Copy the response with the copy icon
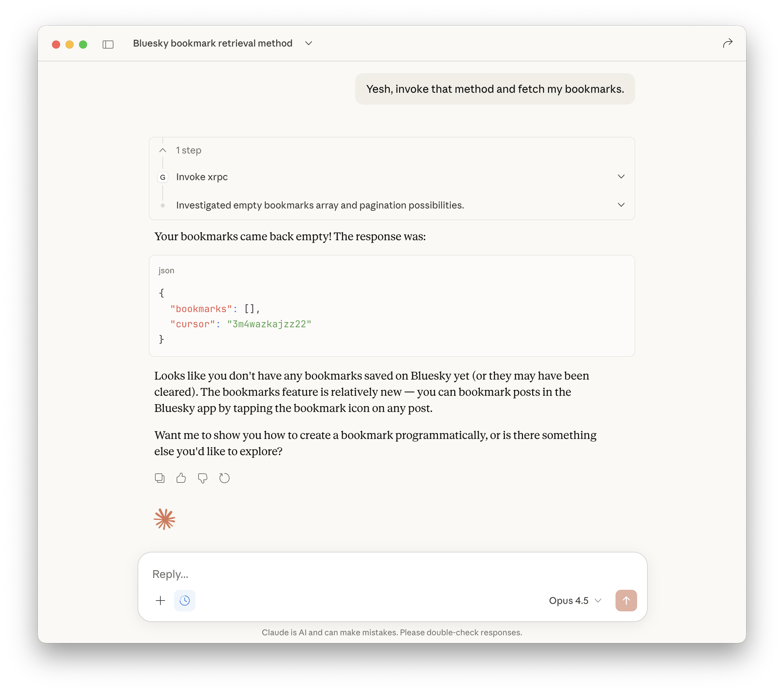This screenshot has height=693, width=784. pyautogui.click(x=160, y=478)
